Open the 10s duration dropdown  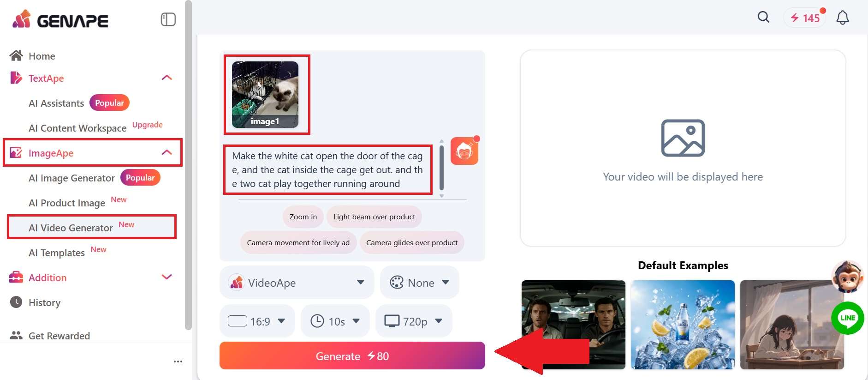335,321
